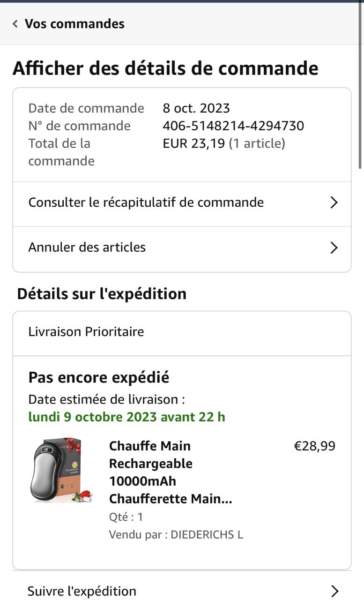
Task: Click the EUR 23,19 order total
Action: pos(194,143)
